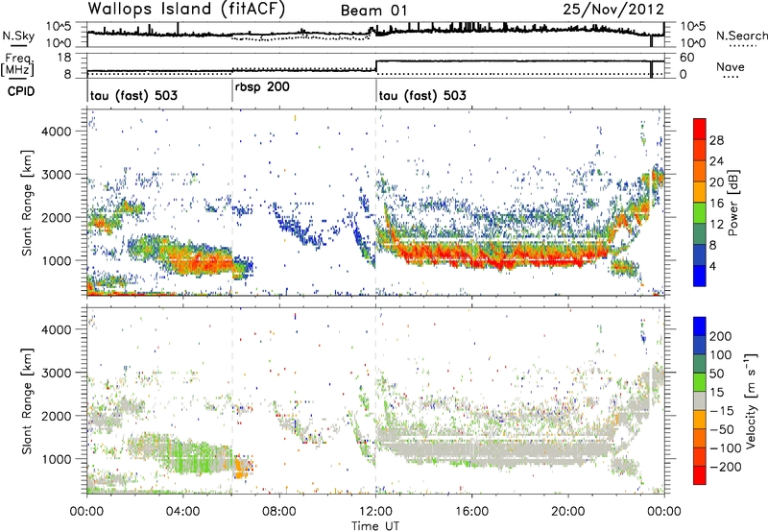Click the 'Time UT' axis label
Image resolution: width=768 pixels, height=532 pixels.
point(375,526)
